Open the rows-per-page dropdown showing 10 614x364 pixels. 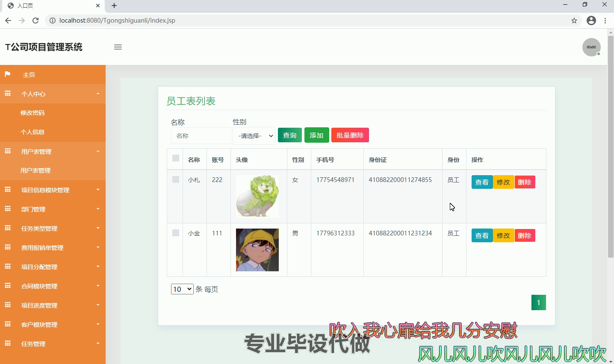[x=182, y=289]
